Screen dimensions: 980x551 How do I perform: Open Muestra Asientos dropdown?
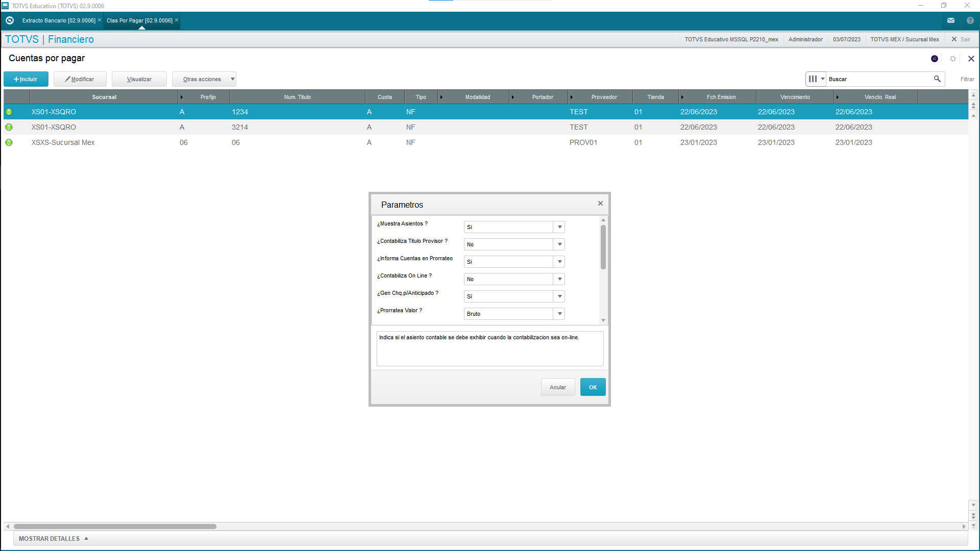(560, 227)
